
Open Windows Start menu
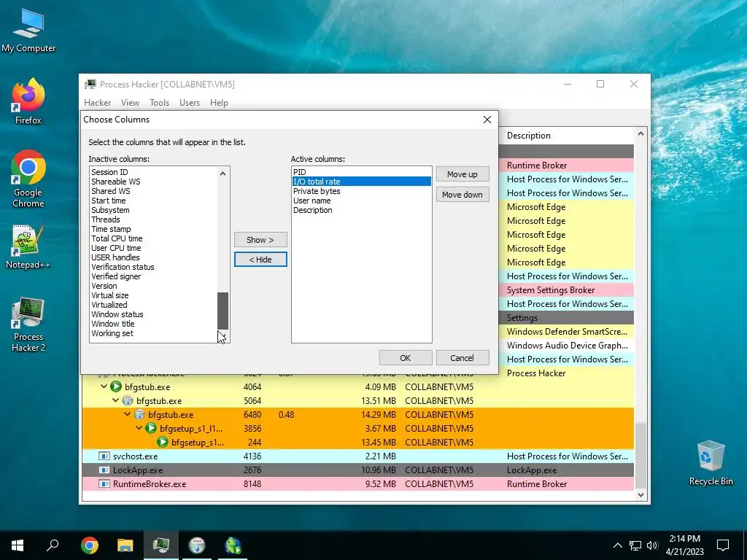click(x=18, y=545)
